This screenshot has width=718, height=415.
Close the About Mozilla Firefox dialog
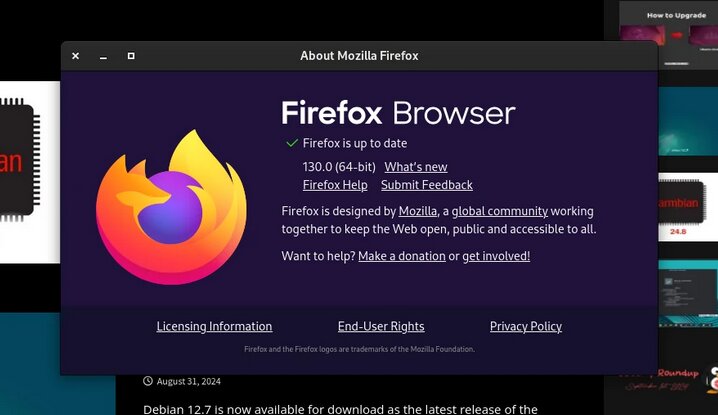pos(76,56)
